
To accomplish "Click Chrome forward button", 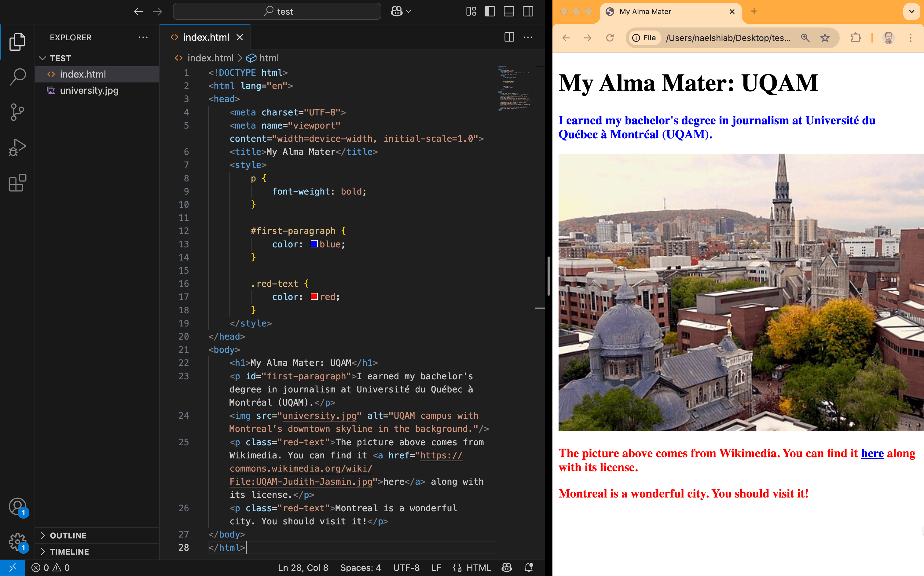I will click(x=588, y=38).
